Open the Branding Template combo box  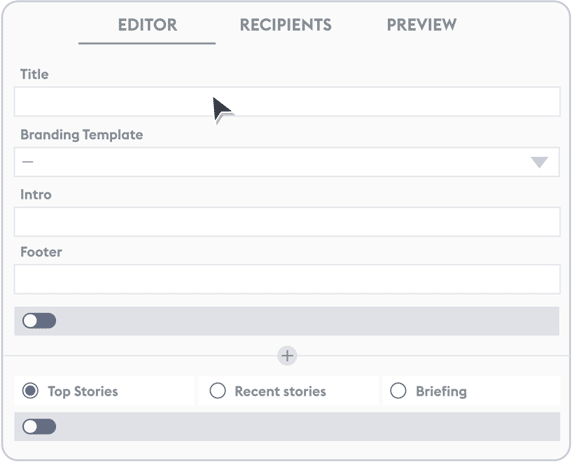(x=287, y=162)
